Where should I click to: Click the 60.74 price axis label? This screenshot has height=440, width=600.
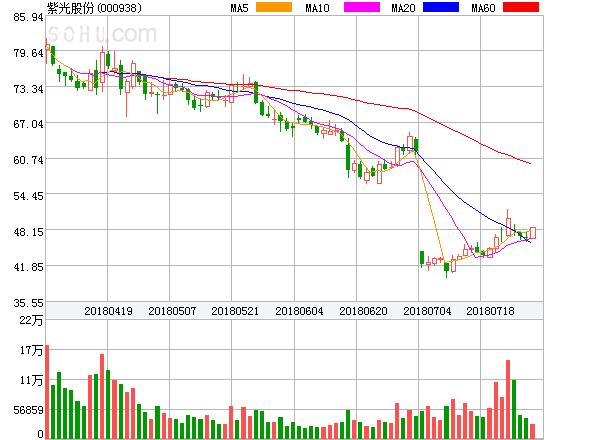tap(28, 160)
